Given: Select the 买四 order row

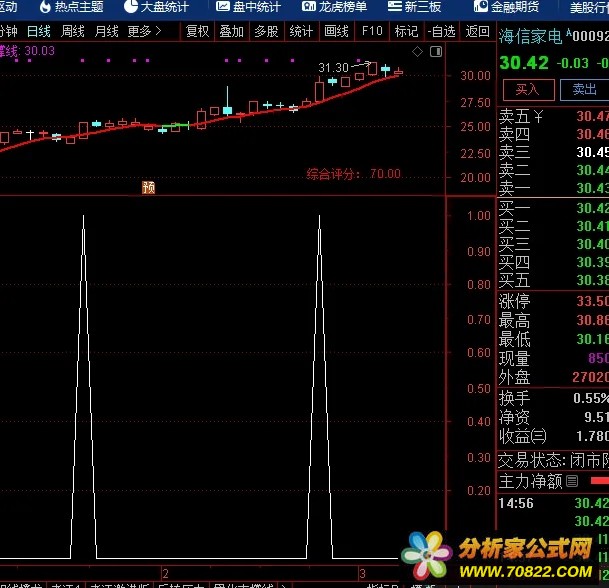Looking at the screenshot, I should click(x=553, y=262).
